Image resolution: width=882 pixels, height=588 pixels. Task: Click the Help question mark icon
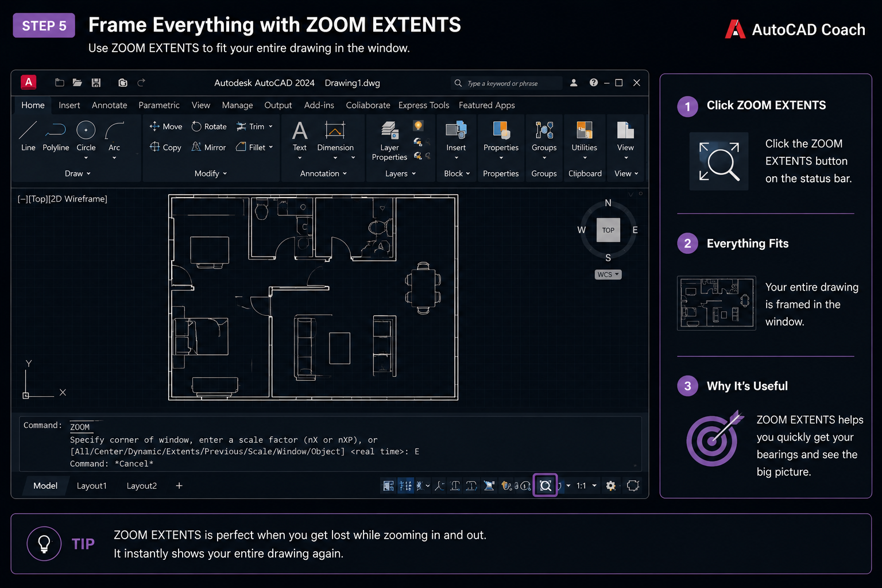click(594, 83)
